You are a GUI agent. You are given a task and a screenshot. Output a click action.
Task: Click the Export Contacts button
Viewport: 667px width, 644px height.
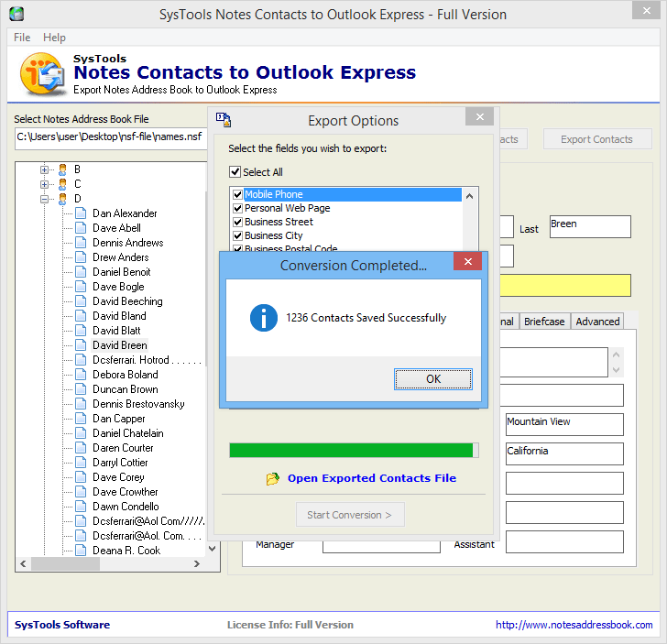click(597, 139)
